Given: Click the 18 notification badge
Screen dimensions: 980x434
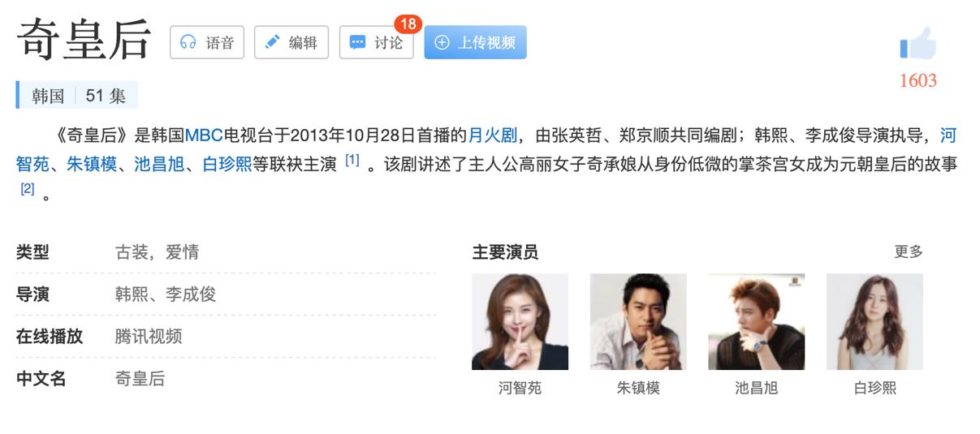Looking at the screenshot, I should [408, 24].
